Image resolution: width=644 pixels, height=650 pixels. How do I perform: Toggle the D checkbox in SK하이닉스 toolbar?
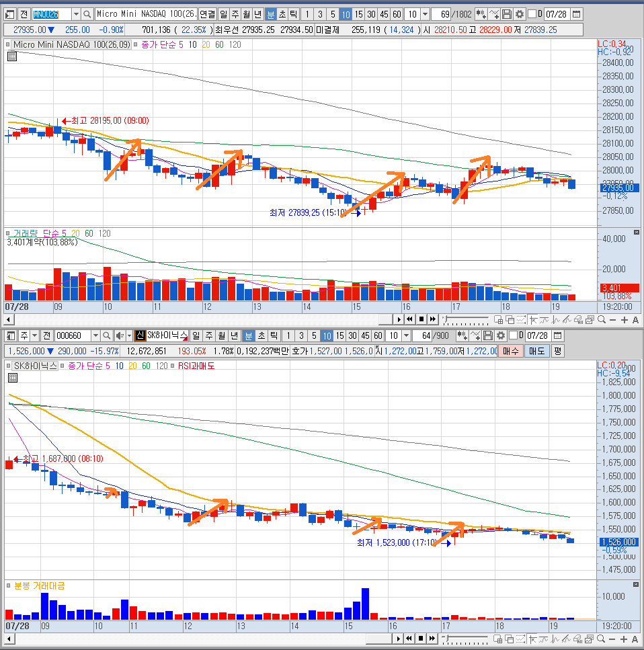514,335
